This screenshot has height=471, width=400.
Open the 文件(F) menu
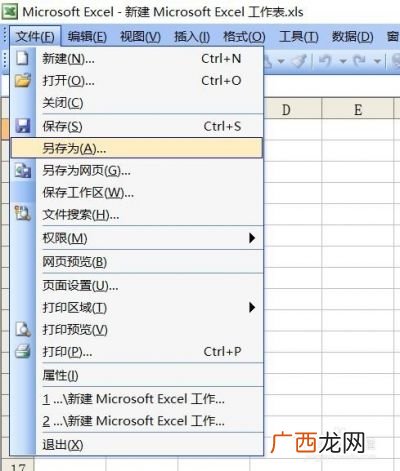pyautogui.click(x=35, y=36)
